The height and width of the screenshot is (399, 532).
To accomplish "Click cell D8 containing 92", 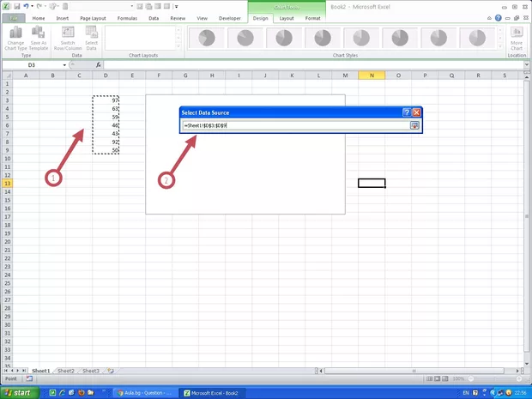I will 106,142.
